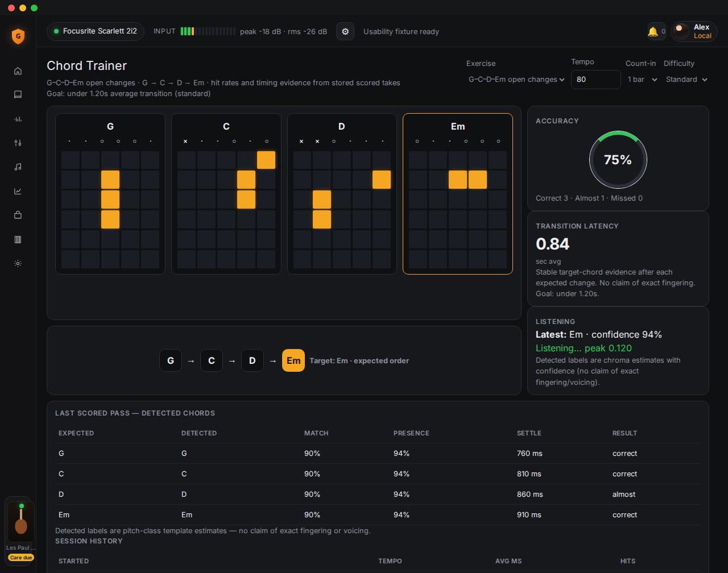Click the orange G shield app logo
The height and width of the screenshot is (573, 728).
[x=18, y=36]
